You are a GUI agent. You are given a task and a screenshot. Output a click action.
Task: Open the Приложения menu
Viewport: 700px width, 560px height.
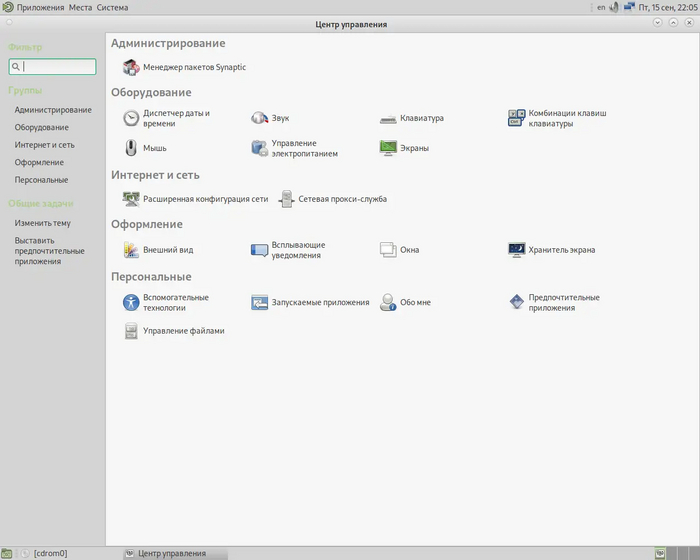tap(41, 8)
